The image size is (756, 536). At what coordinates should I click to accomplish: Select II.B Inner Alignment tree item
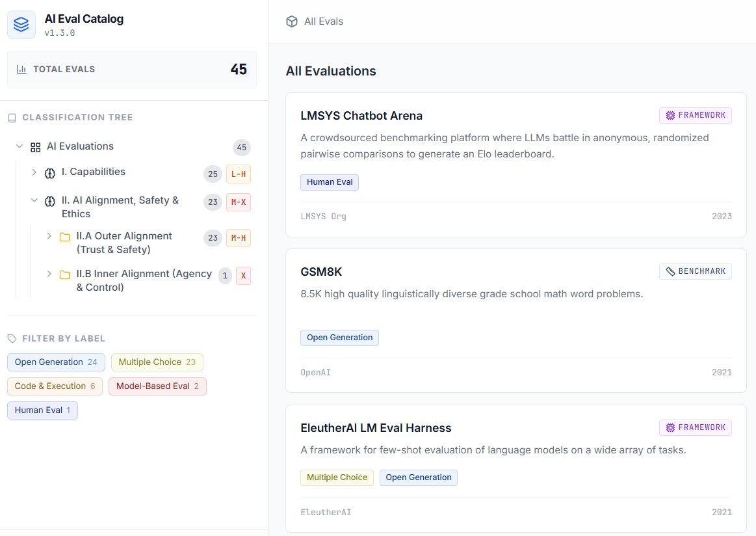pos(144,280)
